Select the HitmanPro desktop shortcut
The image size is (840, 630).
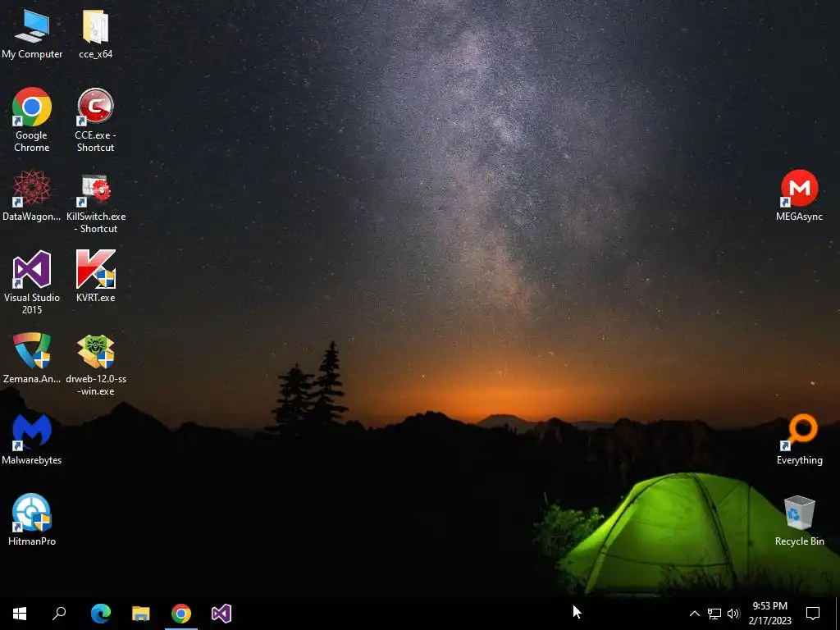(x=32, y=520)
